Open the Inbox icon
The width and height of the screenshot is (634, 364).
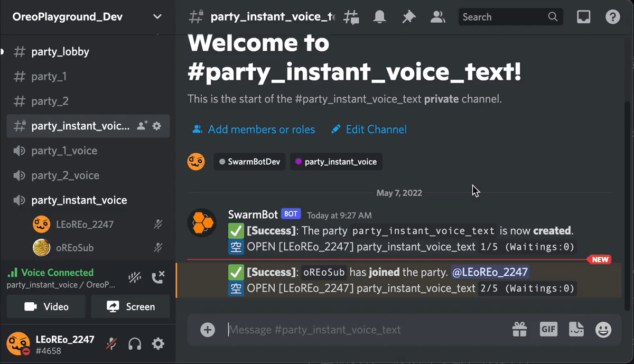pyautogui.click(x=583, y=17)
